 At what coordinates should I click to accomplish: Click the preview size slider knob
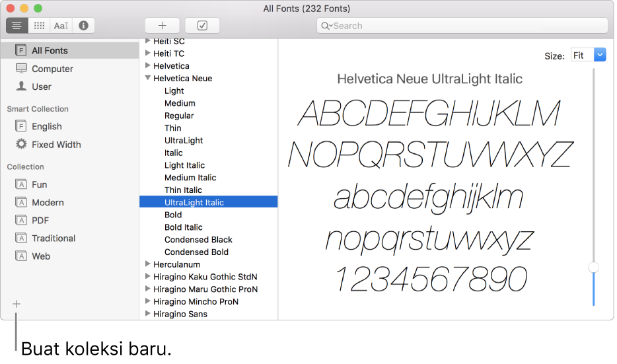[593, 268]
